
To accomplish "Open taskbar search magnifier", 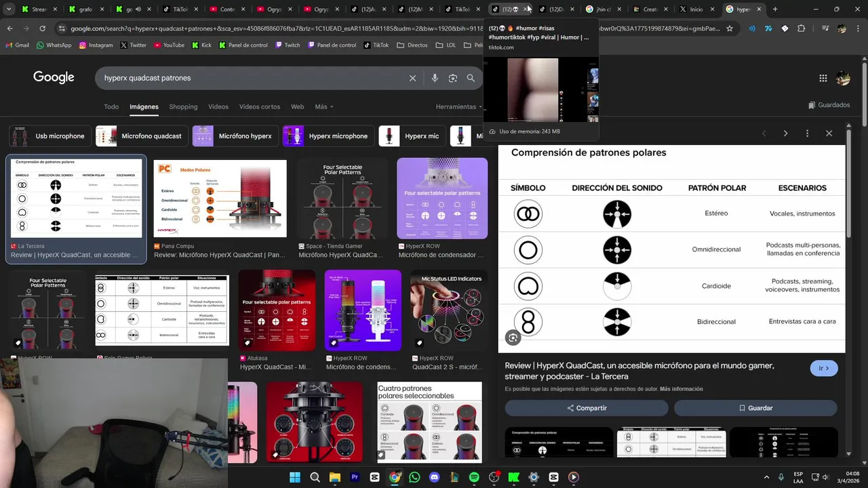I will (315, 477).
